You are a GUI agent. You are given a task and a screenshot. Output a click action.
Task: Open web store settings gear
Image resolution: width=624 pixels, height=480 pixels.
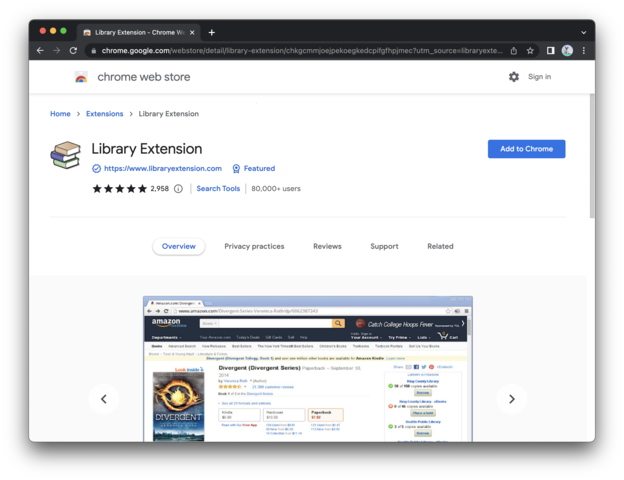pos(514,77)
